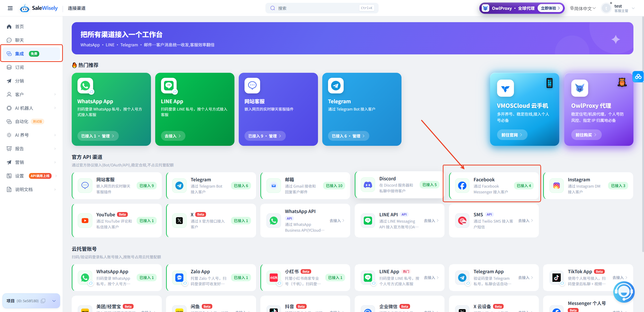Click the LINE API icon

point(368,221)
